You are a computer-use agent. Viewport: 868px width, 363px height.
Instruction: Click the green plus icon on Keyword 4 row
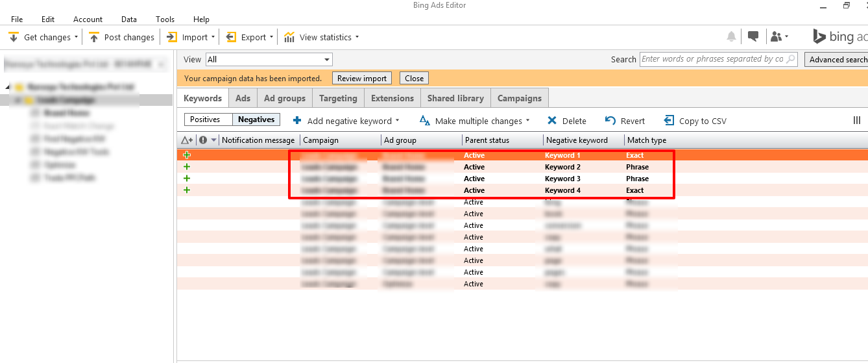187,190
